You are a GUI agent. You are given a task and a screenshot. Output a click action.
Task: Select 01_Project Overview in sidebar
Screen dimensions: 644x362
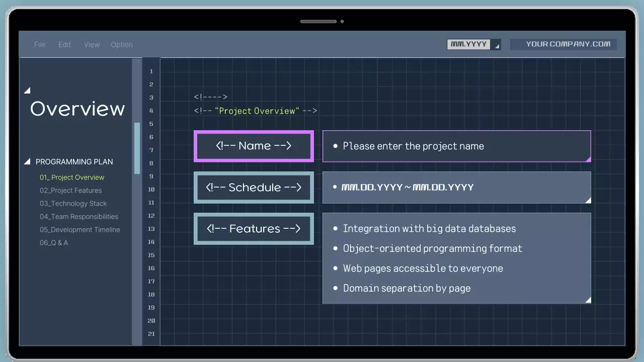(72, 177)
